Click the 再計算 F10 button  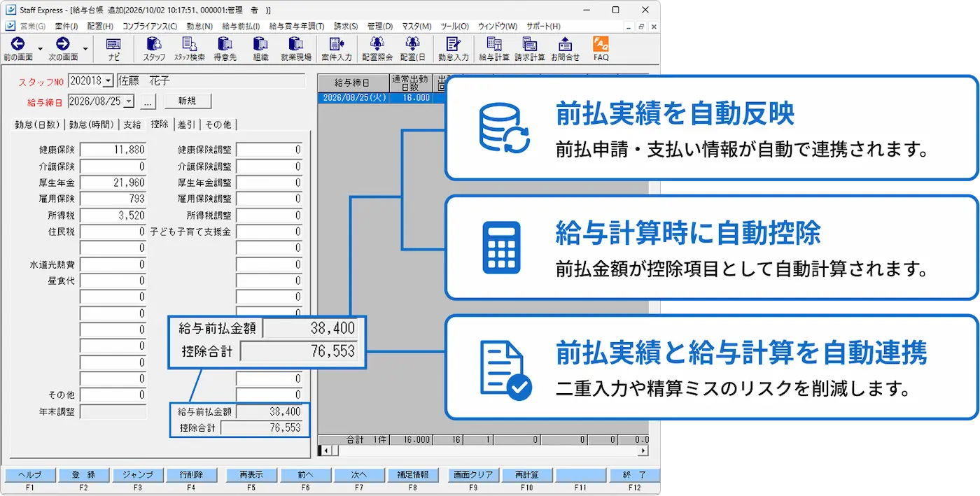(527, 474)
